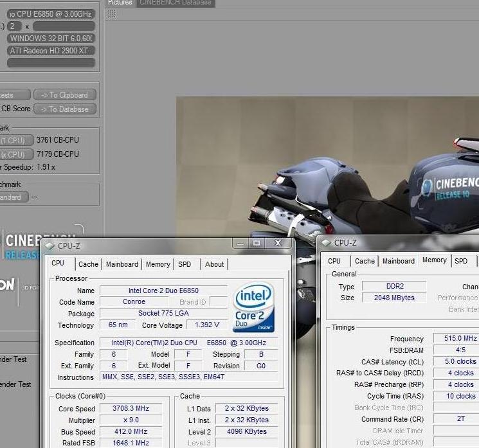The height and width of the screenshot is (448, 479).
Task: Click the Bus Speed value 412.0 MHz
Action: point(131,431)
